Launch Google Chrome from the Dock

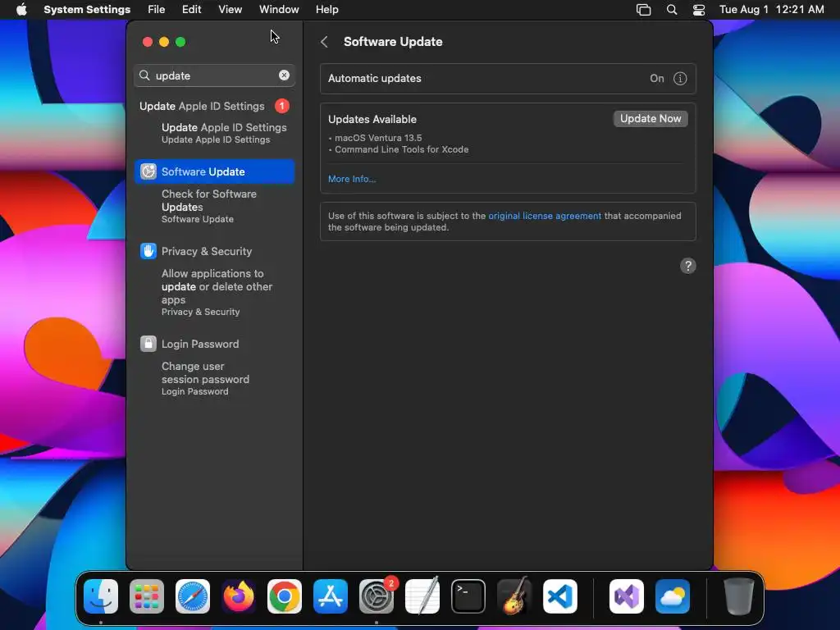point(285,596)
